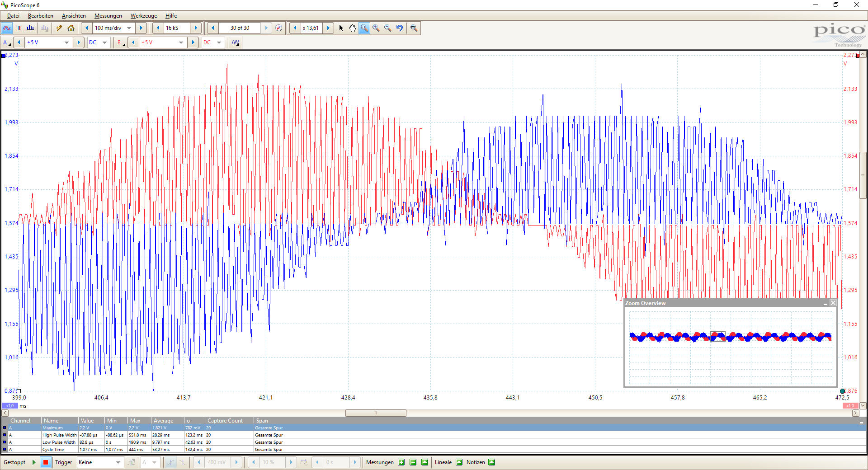Switch to Scope Mode icon
Viewport: 868px width, 470px height.
click(x=7, y=28)
